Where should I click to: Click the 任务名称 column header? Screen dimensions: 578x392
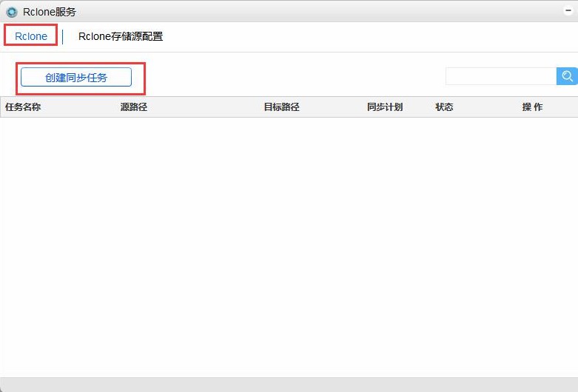(23, 107)
